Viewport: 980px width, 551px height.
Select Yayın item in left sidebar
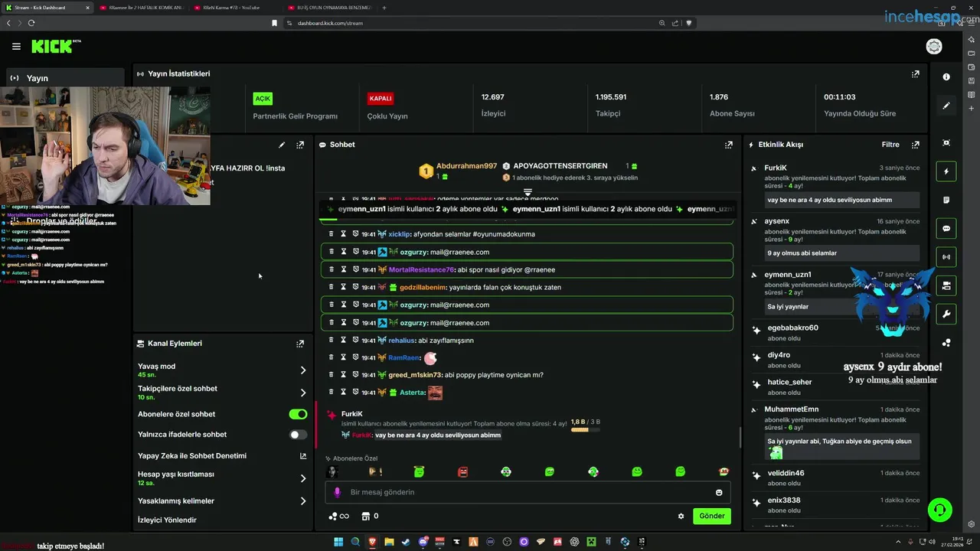coord(65,78)
